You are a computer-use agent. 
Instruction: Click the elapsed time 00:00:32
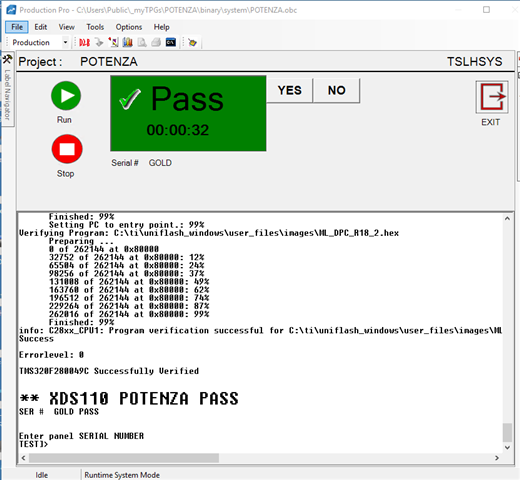coord(178,130)
